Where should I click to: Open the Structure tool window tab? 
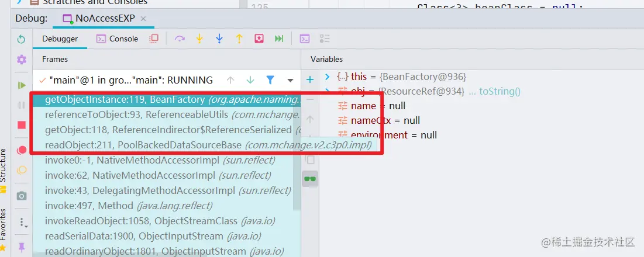click(x=4, y=170)
